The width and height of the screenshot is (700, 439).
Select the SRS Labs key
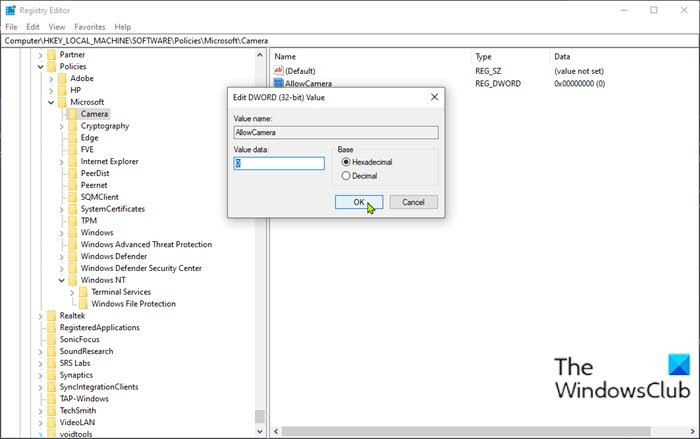75,363
